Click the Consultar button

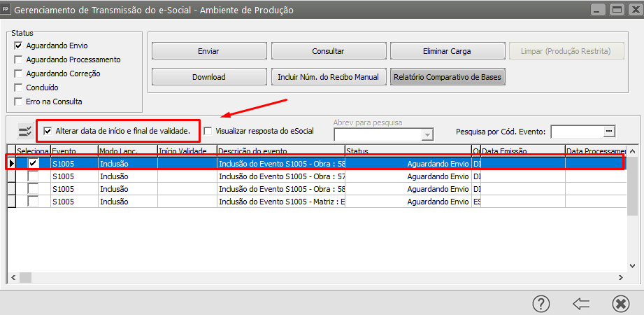(x=328, y=51)
